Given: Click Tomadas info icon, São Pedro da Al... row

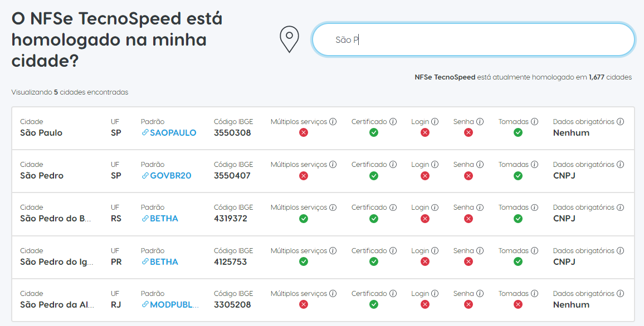Looking at the screenshot, I should (x=534, y=294).
